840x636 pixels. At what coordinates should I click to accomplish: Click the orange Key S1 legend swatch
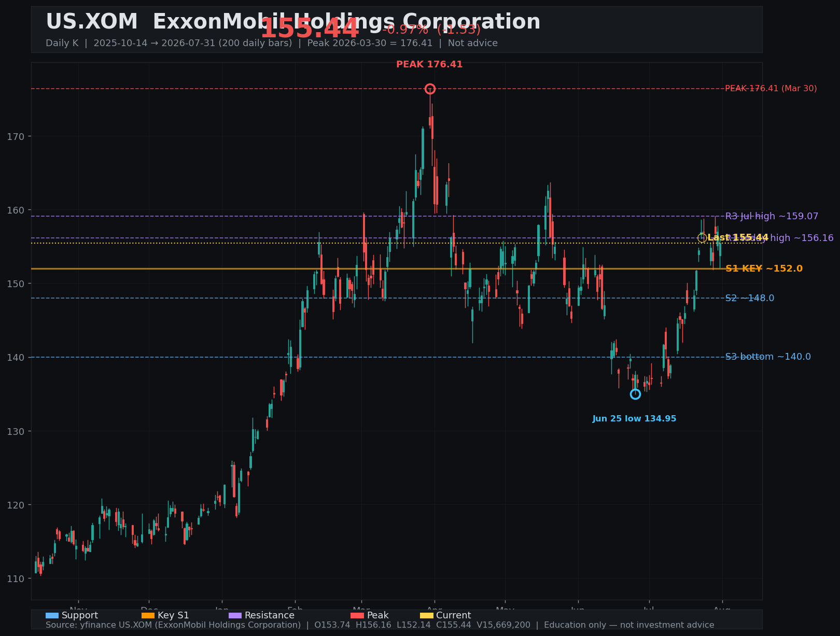click(x=148, y=615)
